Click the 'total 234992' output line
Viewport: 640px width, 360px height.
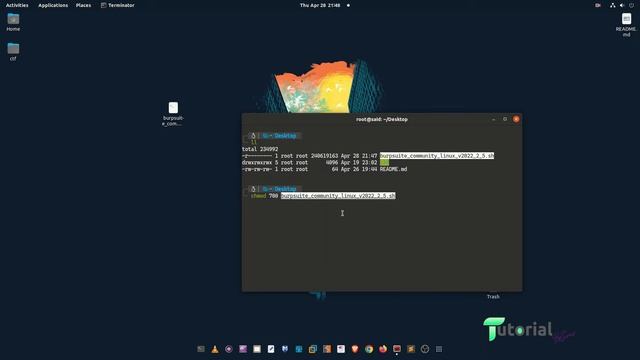point(260,149)
